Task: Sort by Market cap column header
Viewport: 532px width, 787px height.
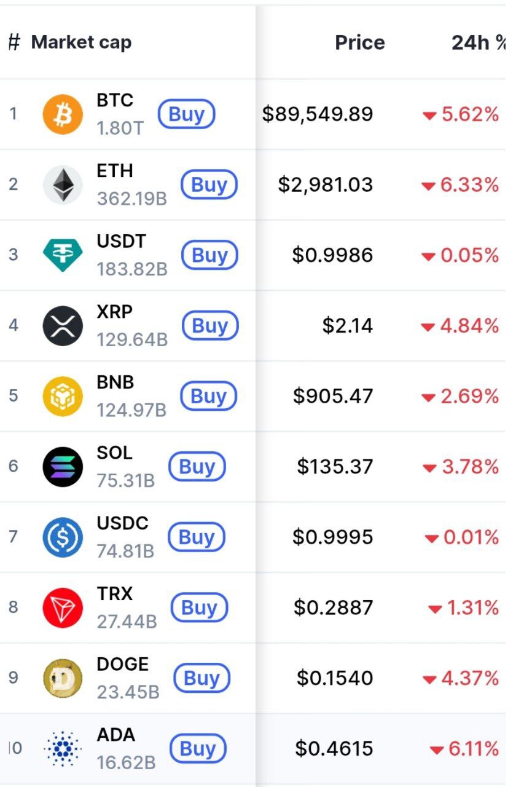Action: 81,42
